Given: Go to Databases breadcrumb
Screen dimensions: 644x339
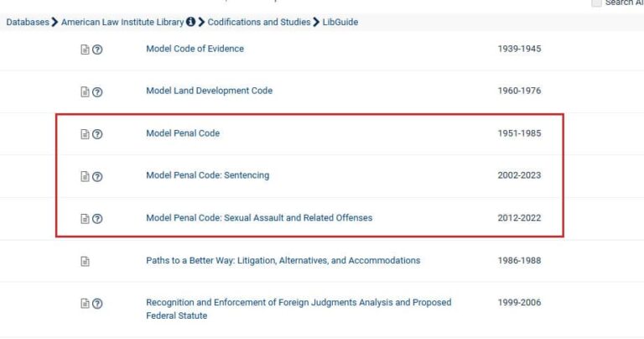Looking at the screenshot, I should point(27,22).
